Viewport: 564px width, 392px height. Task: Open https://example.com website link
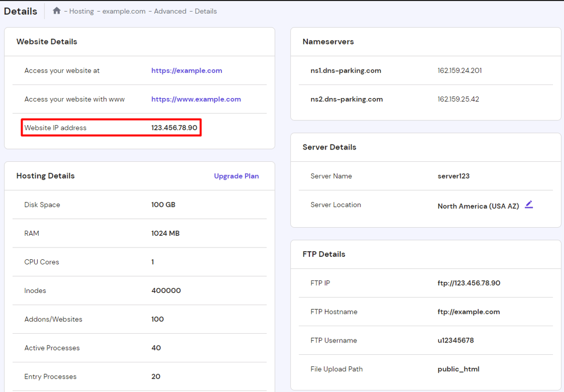(x=187, y=70)
